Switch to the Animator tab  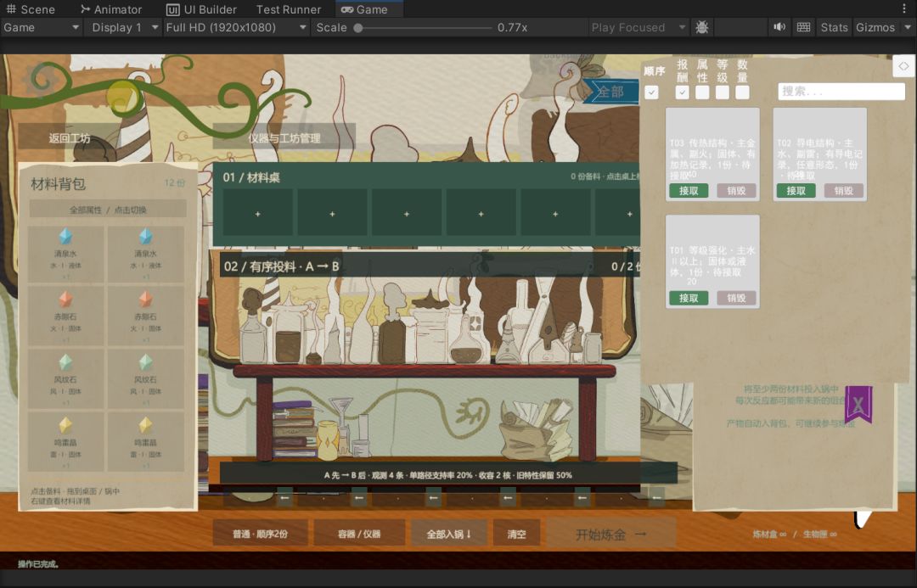click(111, 9)
